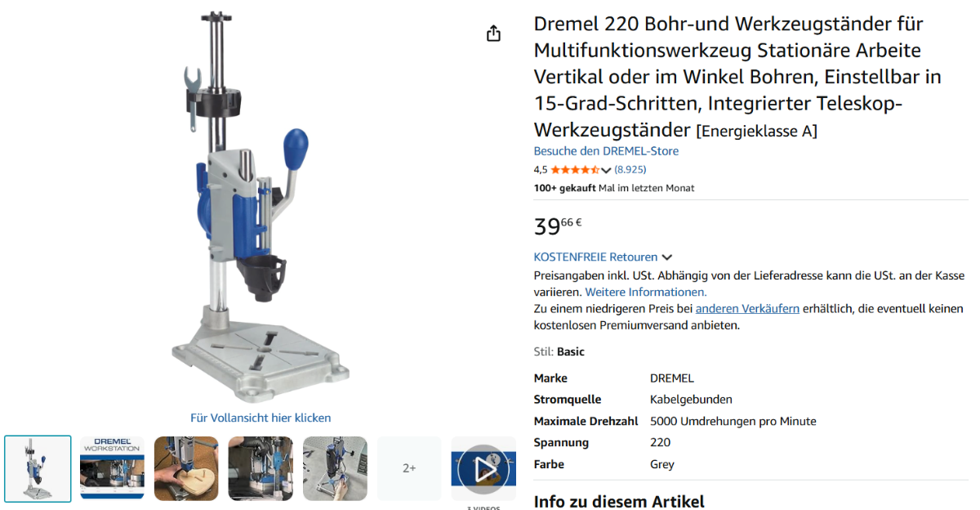Click the 39,66 € price
Image resolution: width=980 pixels, height=510 pixels.
click(x=558, y=226)
